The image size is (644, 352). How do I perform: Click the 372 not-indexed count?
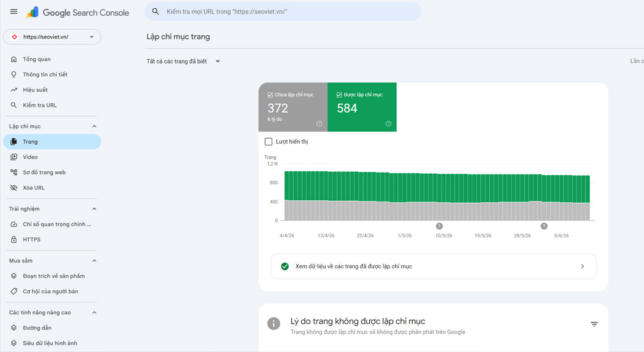[277, 108]
